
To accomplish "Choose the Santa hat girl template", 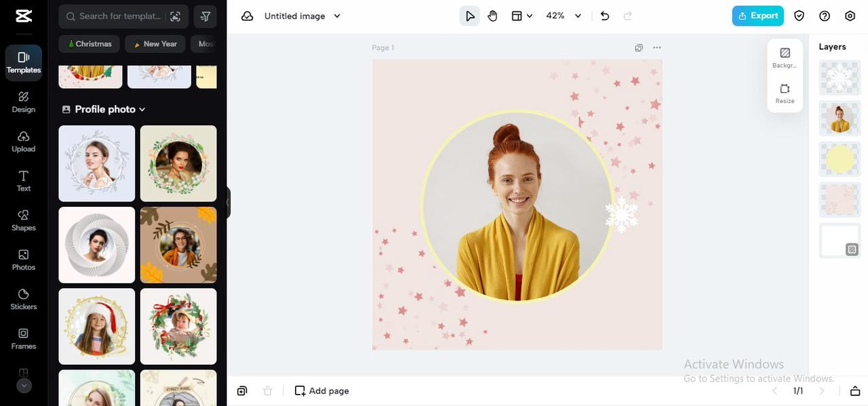I will click(97, 326).
